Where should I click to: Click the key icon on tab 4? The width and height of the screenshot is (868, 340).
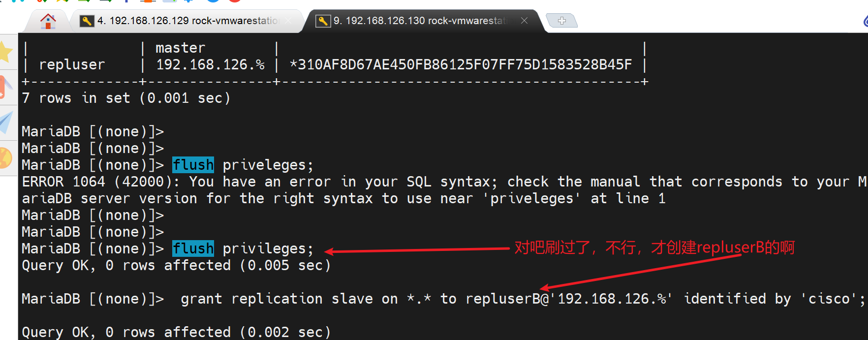click(87, 21)
